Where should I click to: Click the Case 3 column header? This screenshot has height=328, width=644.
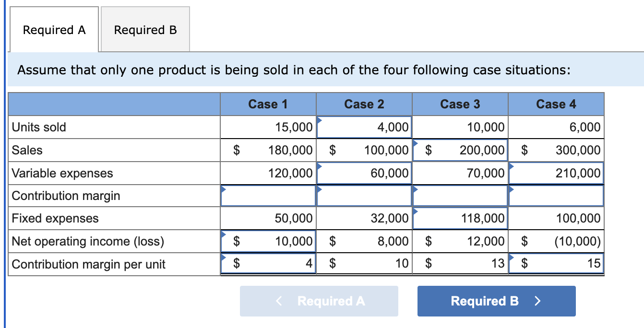(460, 104)
